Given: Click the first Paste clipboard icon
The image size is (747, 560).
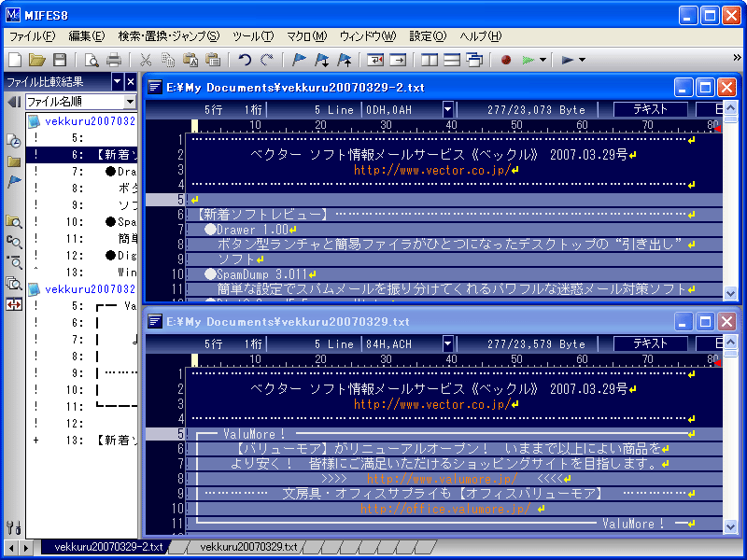Looking at the screenshot, I should point(190,60).
